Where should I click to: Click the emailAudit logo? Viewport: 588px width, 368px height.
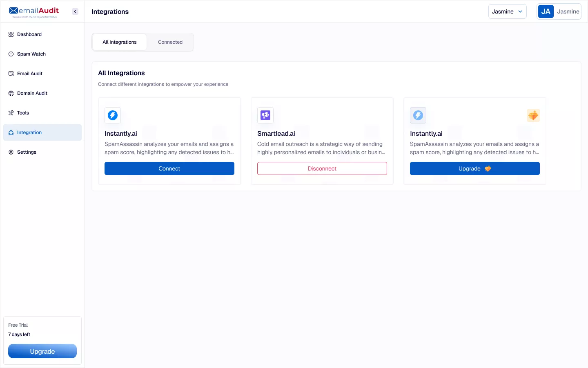click(34, 11)
